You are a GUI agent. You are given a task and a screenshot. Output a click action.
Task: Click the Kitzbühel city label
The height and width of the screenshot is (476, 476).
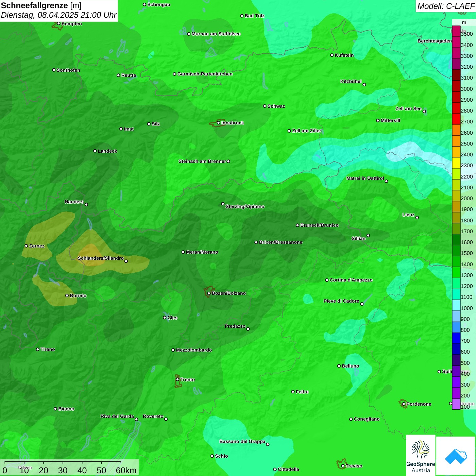coord(351,81)
